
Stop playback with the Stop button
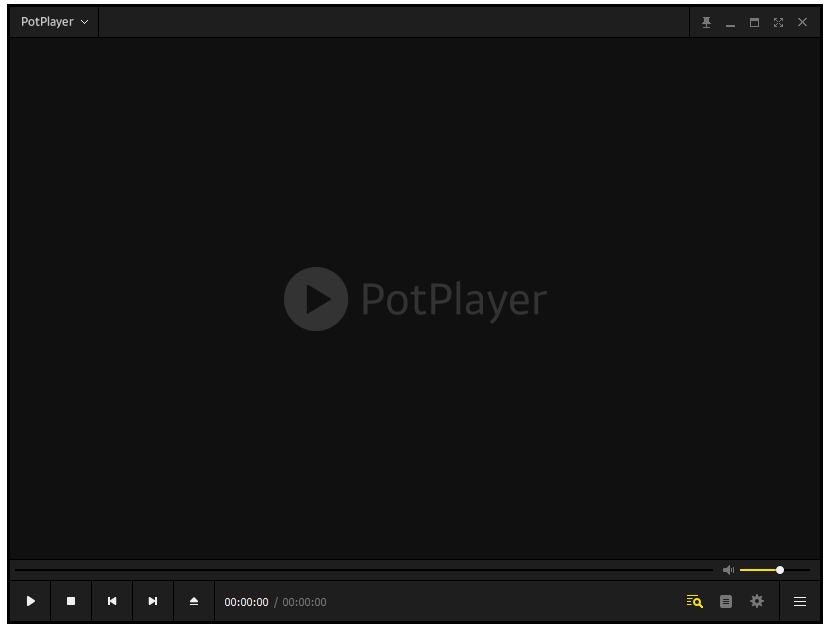pos(71,601)
